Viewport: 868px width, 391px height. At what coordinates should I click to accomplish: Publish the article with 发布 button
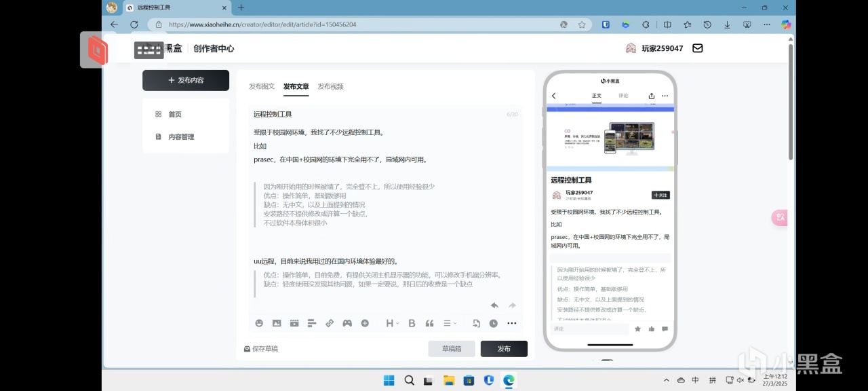[x=504, y=349]
